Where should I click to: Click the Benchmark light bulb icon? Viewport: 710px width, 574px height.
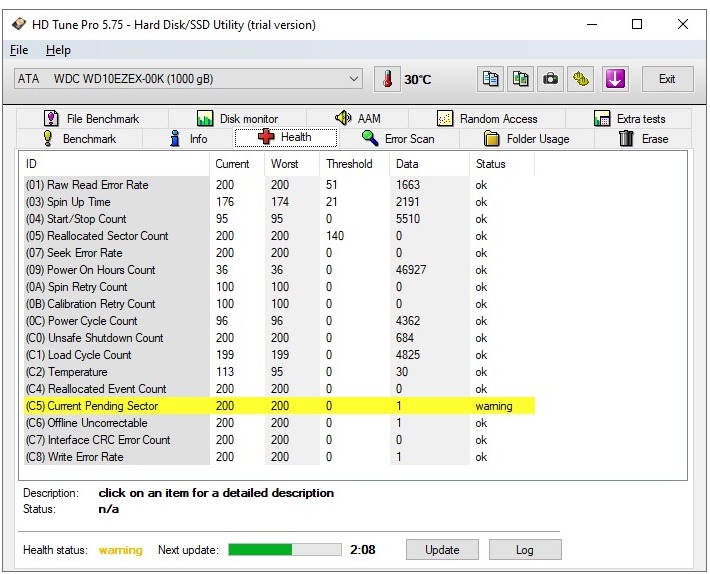tap(48, 139)
